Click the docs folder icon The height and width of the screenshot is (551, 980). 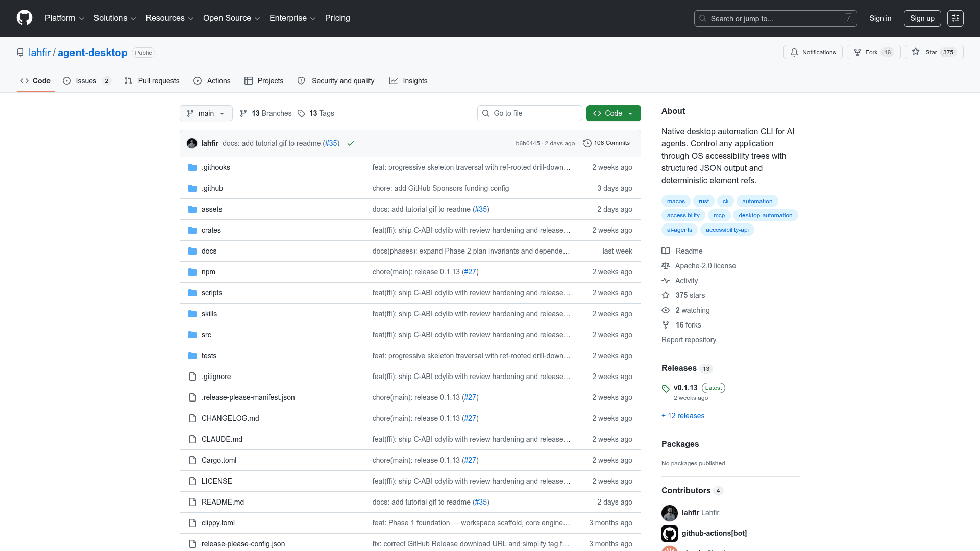[192, 251]
